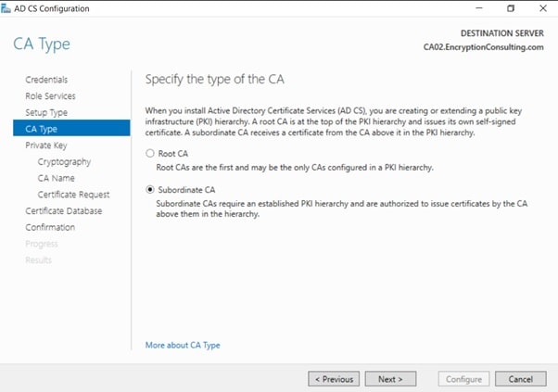
Task: Go to Role Services step
Action: pos(50,96)
